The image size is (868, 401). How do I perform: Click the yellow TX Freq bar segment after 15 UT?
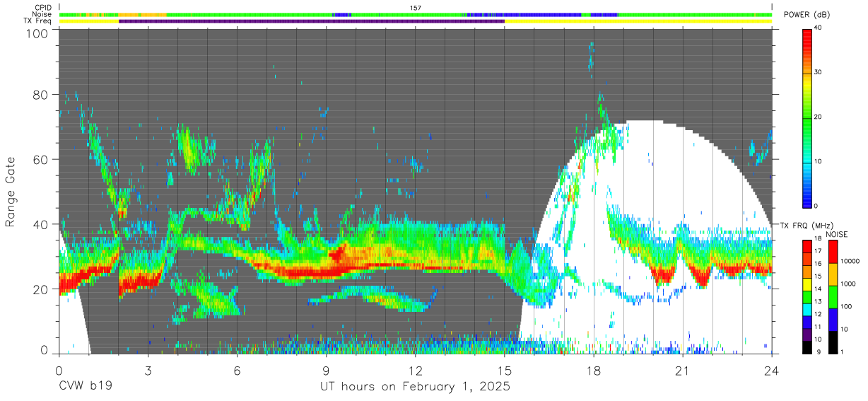click(638, 21)
